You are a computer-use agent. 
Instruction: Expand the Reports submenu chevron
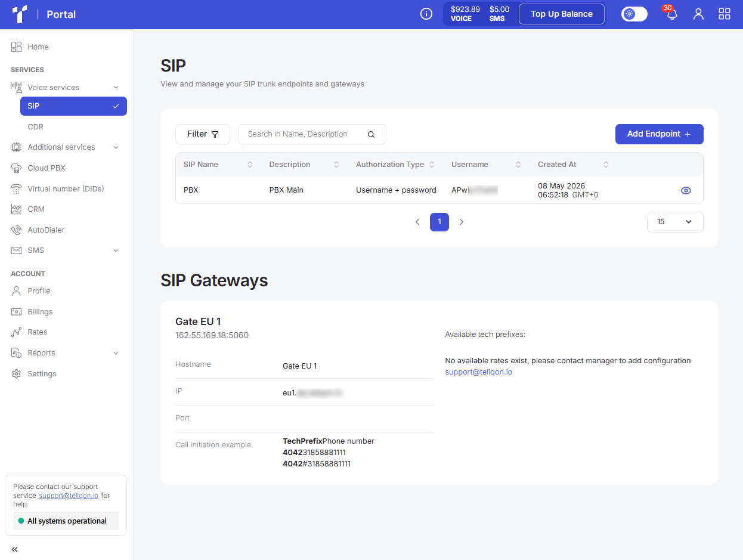116,353
